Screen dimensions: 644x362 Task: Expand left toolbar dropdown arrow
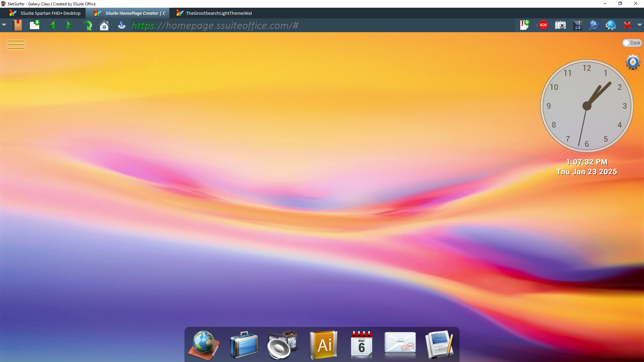click(x=4, y=25)
